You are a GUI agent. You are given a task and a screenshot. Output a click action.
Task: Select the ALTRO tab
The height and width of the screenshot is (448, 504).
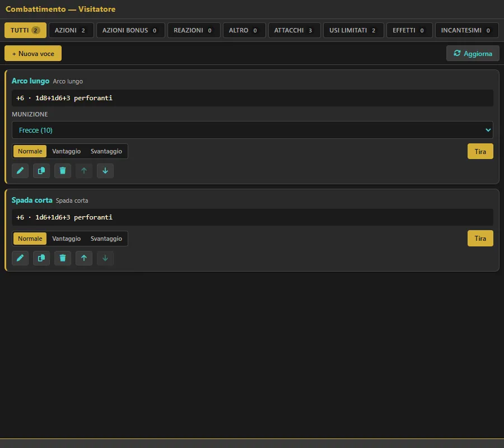(244, 30)
